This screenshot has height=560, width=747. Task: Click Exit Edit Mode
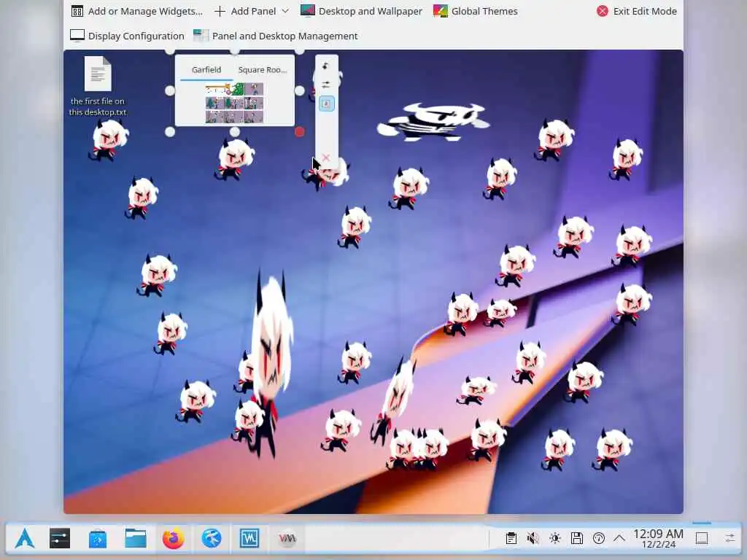636,11
